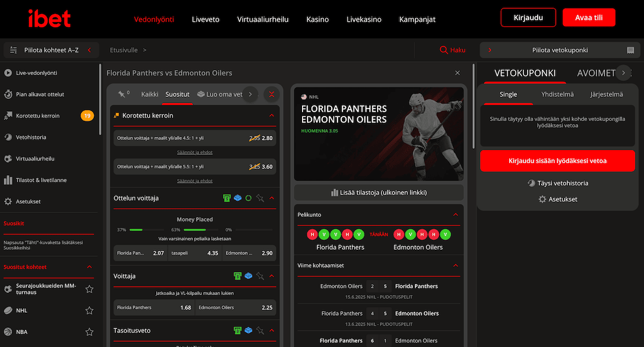The image size is (644, 347).
Task: Click the ibet logo
Action: click(49, 19)
